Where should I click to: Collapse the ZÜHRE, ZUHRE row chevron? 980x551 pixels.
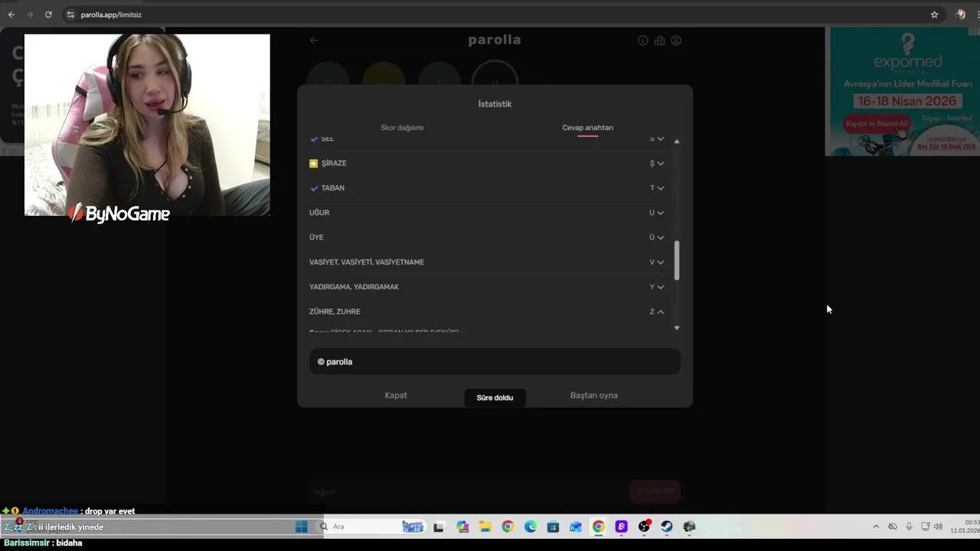point(660,311)
